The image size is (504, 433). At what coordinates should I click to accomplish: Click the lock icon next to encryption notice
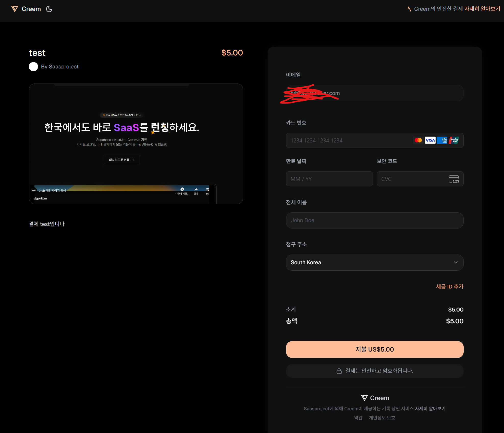tap(339, 371)
